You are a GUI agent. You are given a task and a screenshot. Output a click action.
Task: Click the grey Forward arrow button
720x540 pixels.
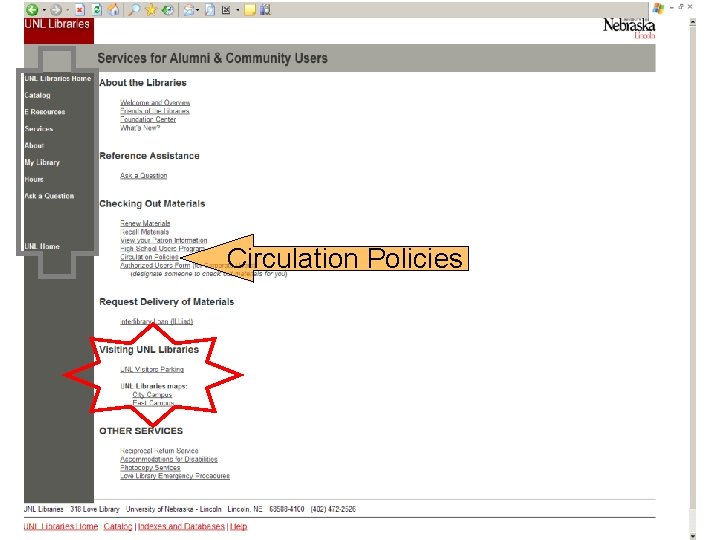(56, 10)
